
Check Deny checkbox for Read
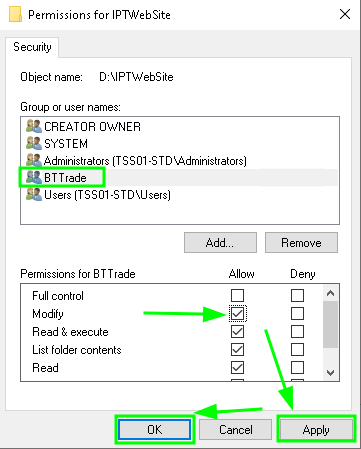[297, 368]
